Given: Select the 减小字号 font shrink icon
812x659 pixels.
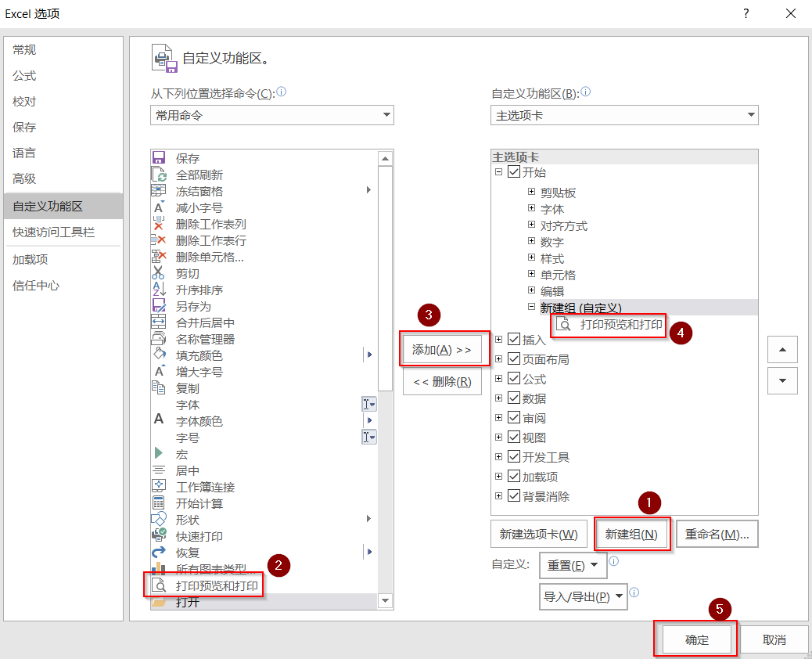Looking at the screenshot, I should [x=159, y=207].
